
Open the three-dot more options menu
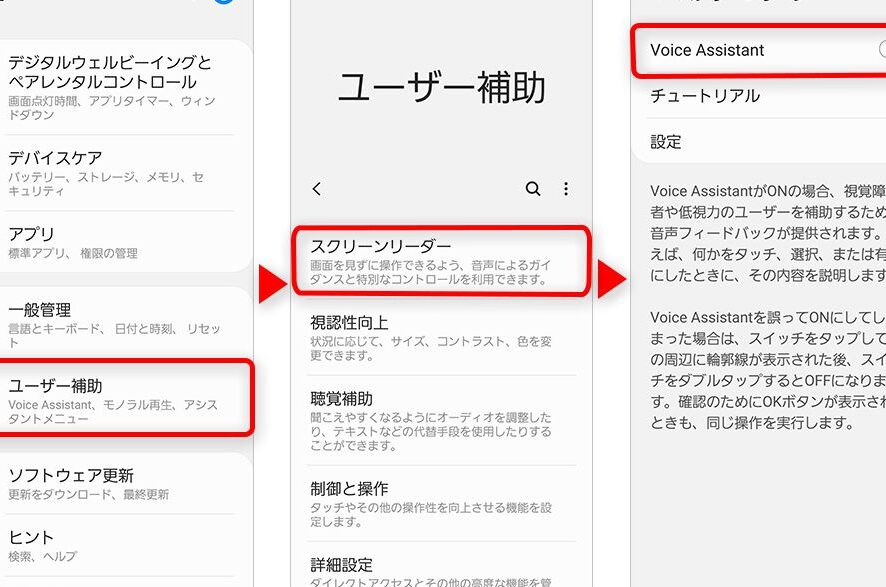tap(566, 189)
